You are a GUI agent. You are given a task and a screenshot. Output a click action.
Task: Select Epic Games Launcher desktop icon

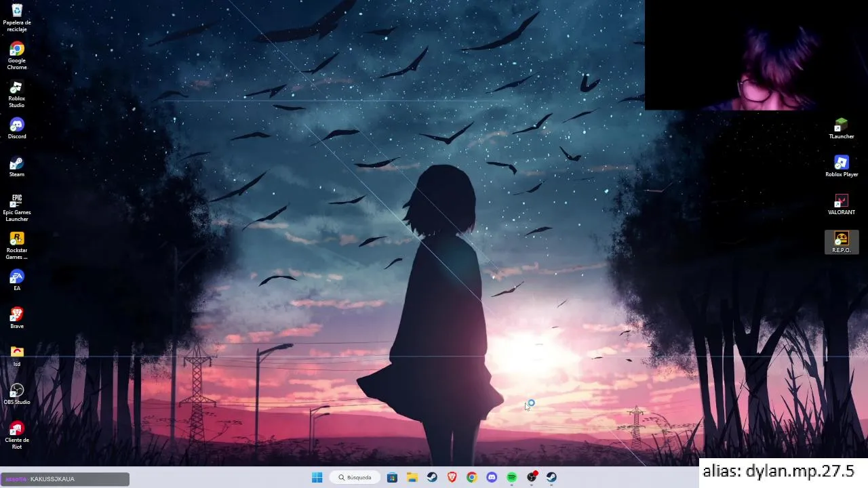[17, 207]
